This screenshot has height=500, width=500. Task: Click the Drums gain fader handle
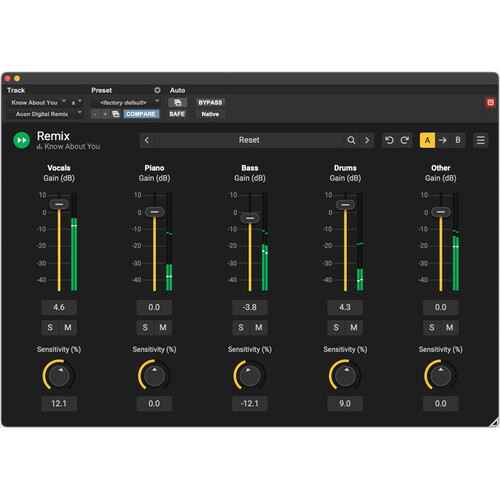coord(345,205)
